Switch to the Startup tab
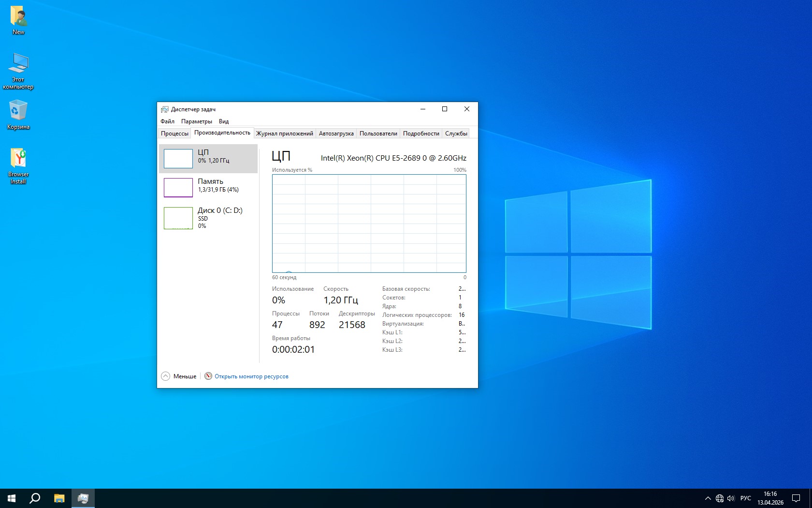Image resolution: width=812 pixels, height=508 pixels. (x=336, y=134)
